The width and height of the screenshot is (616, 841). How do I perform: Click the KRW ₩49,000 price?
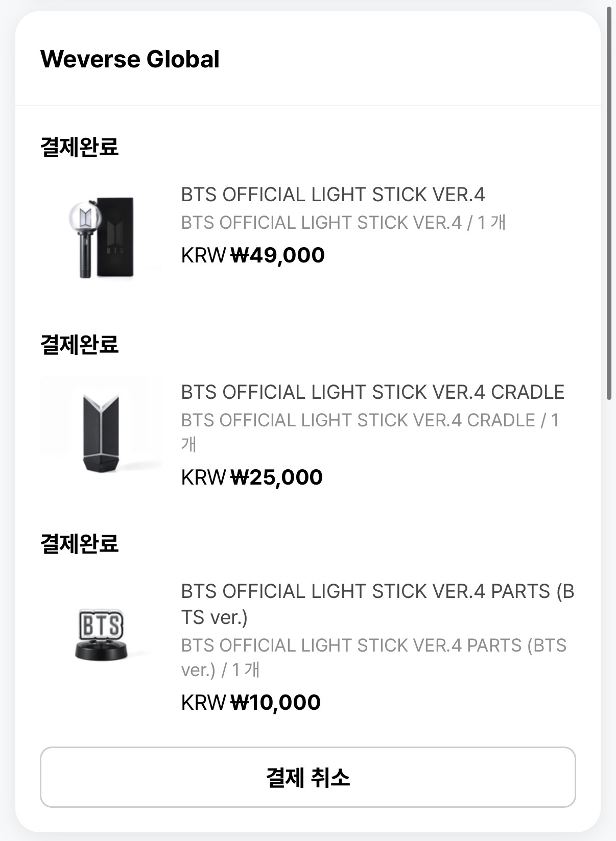click(253, 255)
